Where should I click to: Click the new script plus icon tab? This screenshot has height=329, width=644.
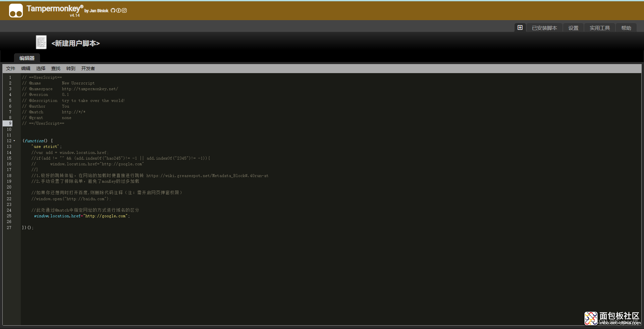pos(520,28)
